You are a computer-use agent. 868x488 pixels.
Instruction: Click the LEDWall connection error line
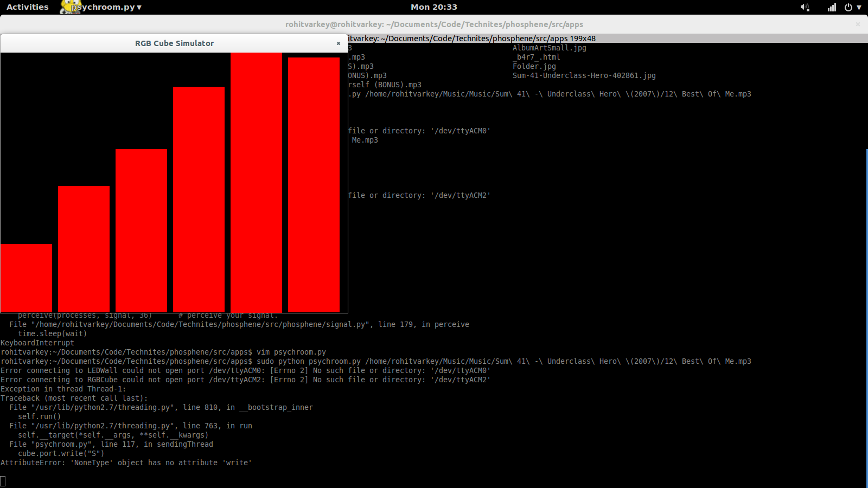(x=246, y=370)
